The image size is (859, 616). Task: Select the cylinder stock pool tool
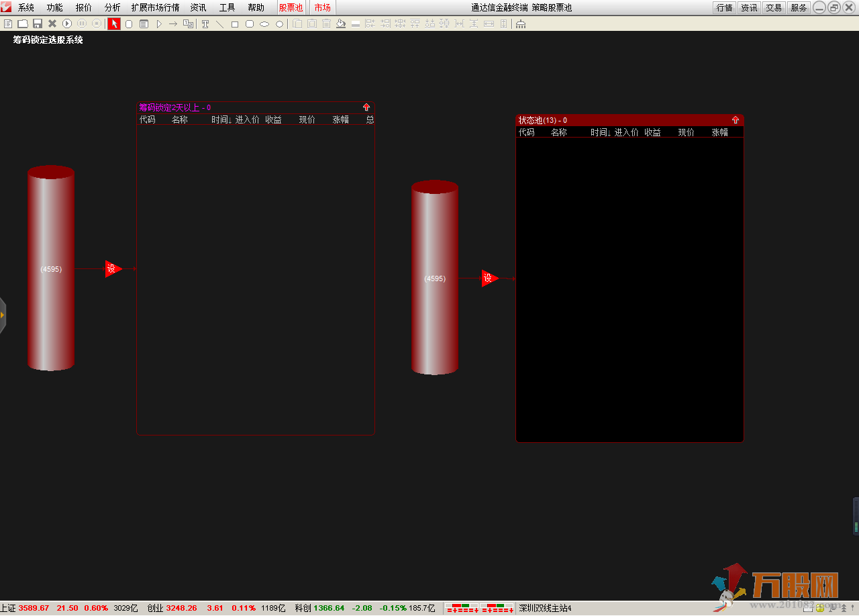click(129, 23)
